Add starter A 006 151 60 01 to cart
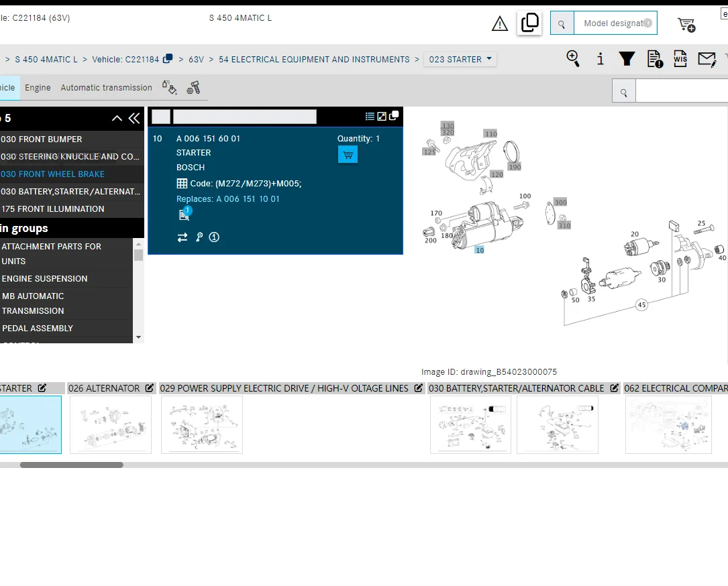728x586 pixels. tap(348, 154)
